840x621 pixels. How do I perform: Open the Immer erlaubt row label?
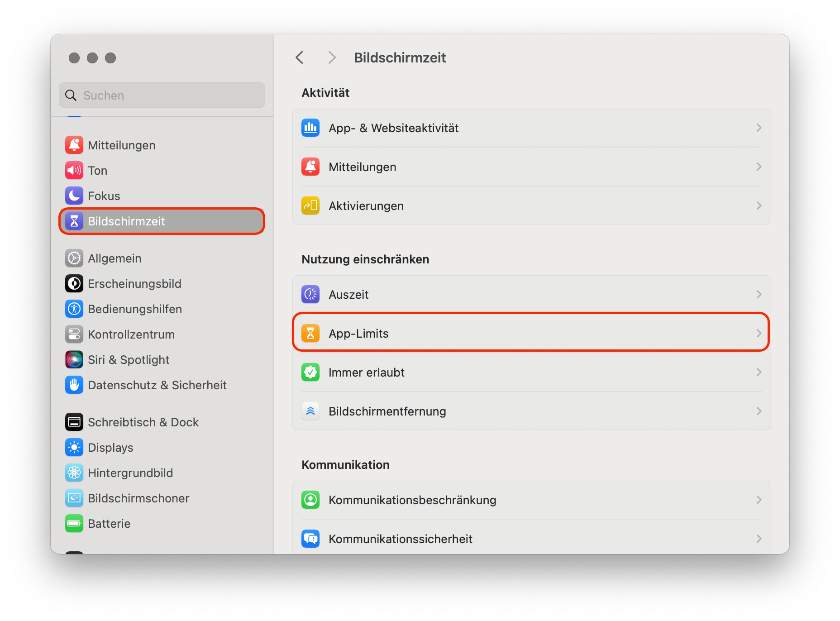tap(367, 373)
